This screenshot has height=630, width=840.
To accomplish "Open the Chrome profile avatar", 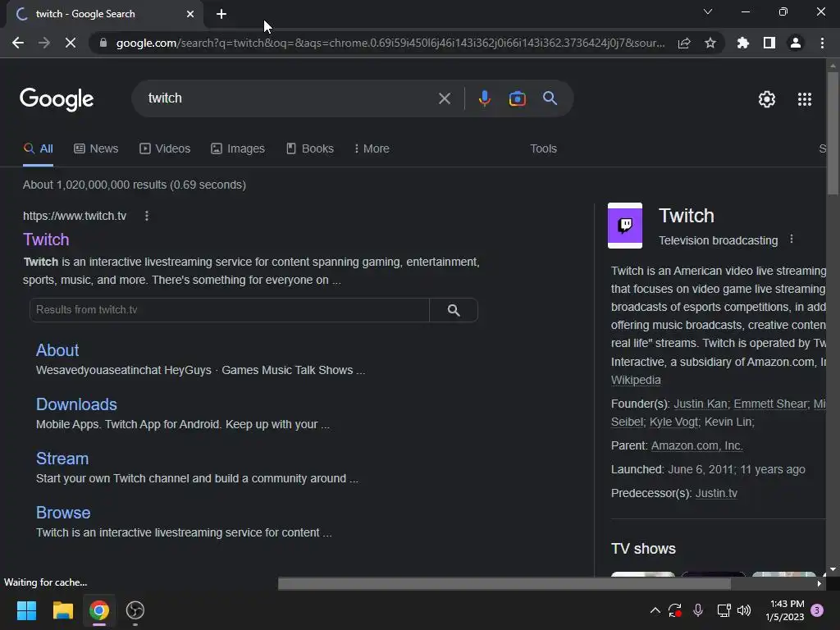I will click(796, 43).
